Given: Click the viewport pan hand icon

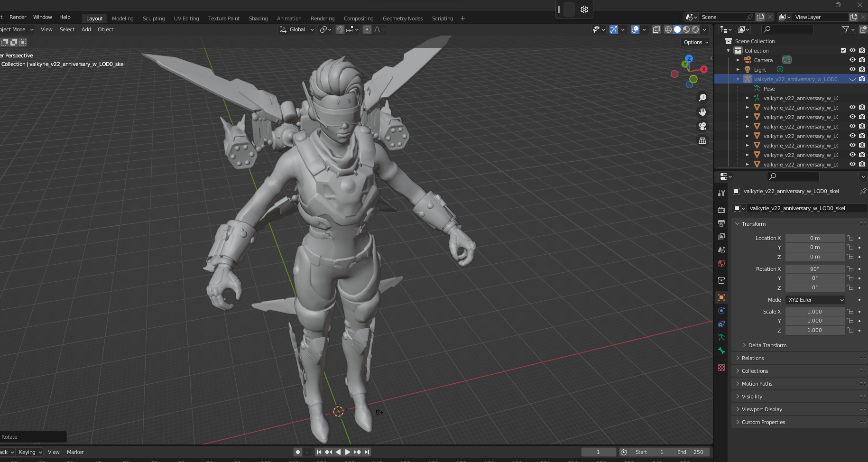Looking at the screenshot, I should pos(702,112).
